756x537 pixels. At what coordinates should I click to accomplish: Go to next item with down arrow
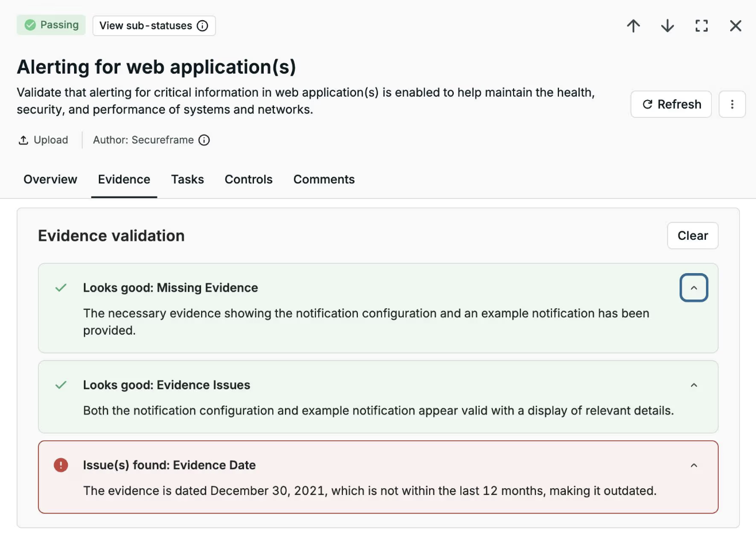(668, 26)
